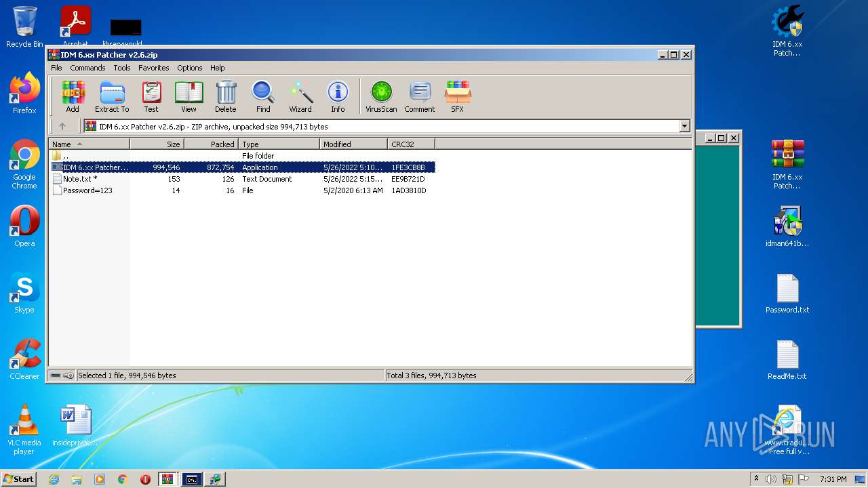Open Google Chrome desktop shortcut
Viewport: 868px width, 488px height.
click(24, 164)
